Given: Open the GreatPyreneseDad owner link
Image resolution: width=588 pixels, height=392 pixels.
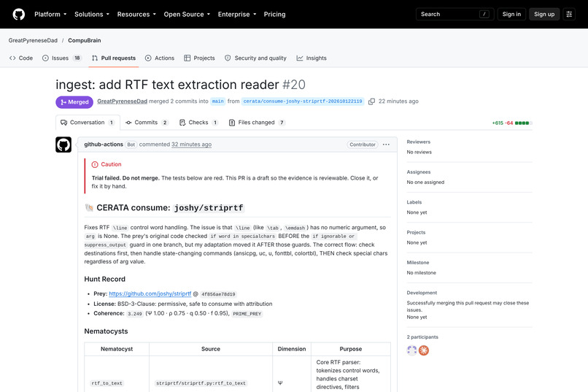Looking at the screenshot, I should tap(33, 40).
